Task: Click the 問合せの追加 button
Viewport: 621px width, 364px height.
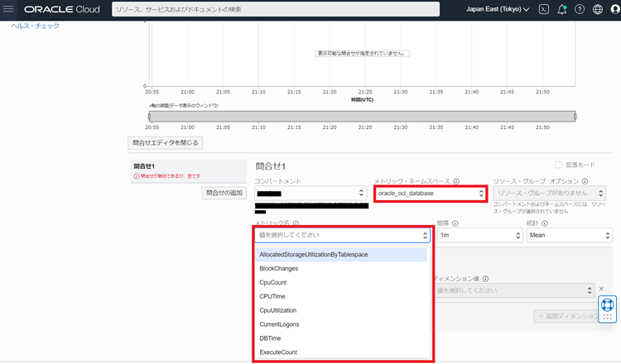Action: point(224,193)
